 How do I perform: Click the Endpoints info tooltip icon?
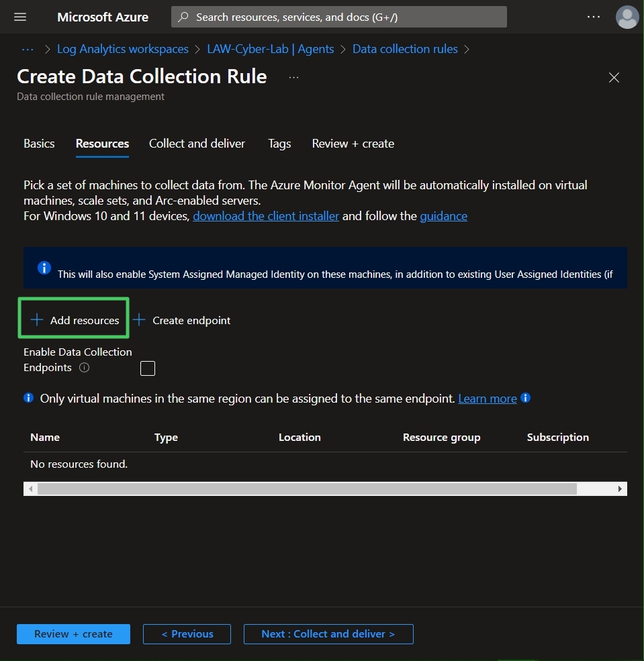85,368
